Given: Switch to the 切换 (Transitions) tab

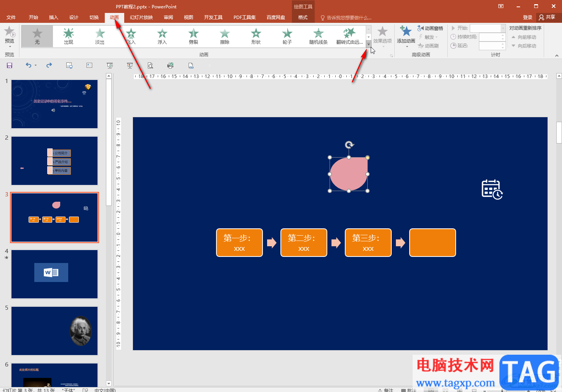Looking at the screenshot, I should [94, 18].
